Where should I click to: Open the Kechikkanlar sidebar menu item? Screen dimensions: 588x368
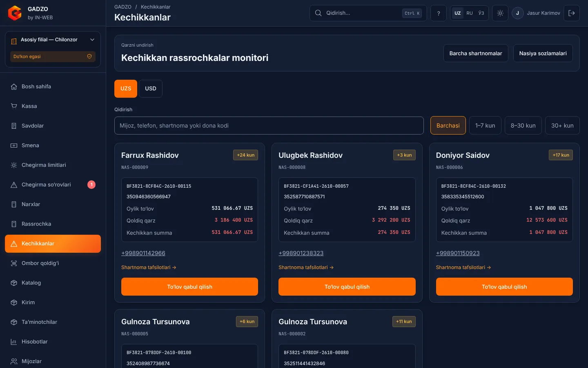[53, 244]
